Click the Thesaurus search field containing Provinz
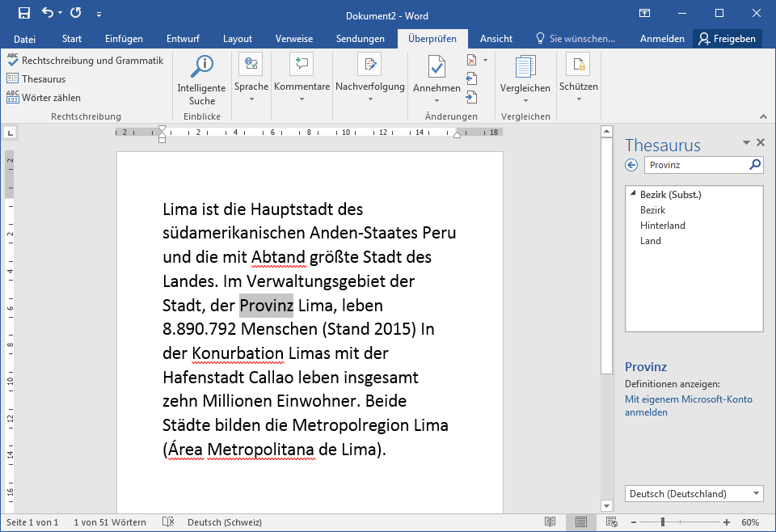 (x=697, y=165)
